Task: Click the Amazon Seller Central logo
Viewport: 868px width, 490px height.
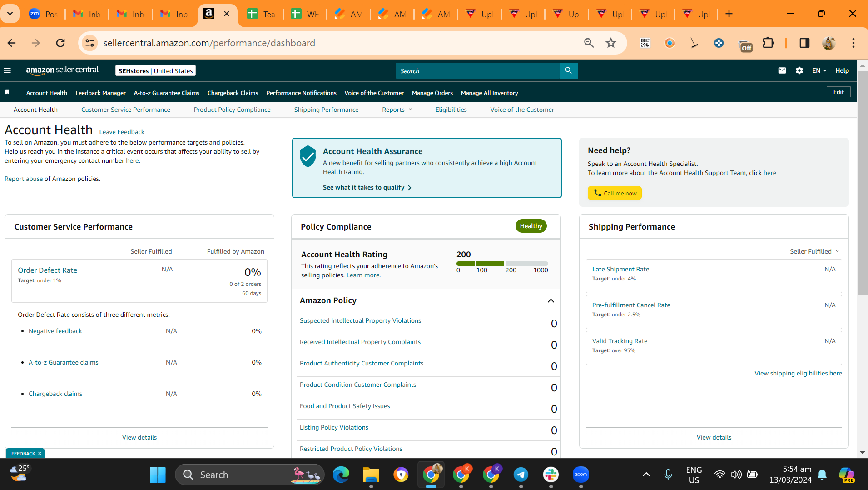Action: tap(62, 70)
